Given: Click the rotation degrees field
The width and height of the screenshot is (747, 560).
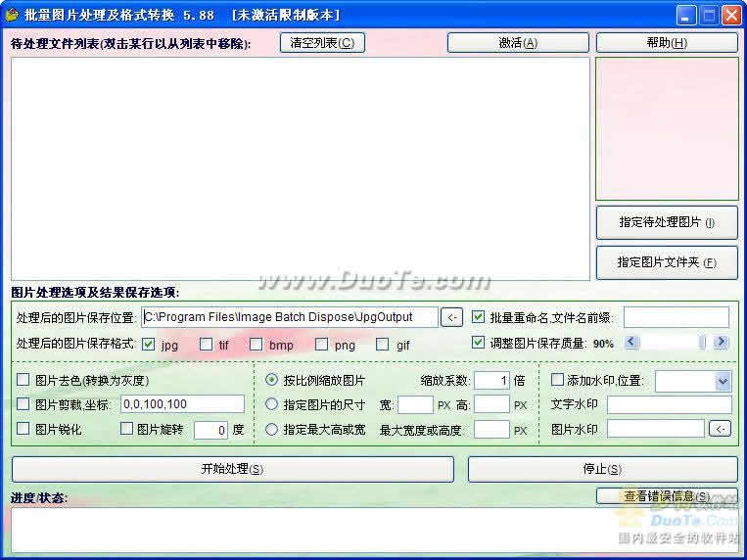Looking at the screenshot, I should pyautogui.click(x=210, y=430).
